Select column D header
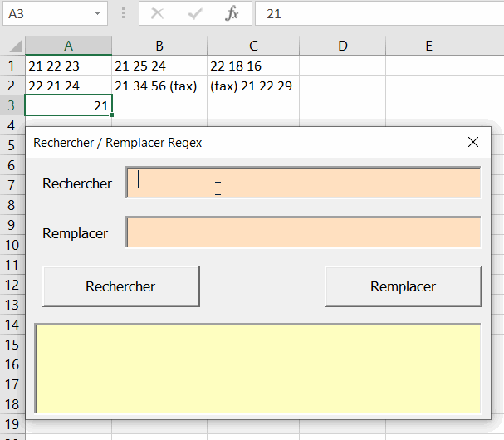The width and height of the screenshot is (504, 440). tap(342, 46)
